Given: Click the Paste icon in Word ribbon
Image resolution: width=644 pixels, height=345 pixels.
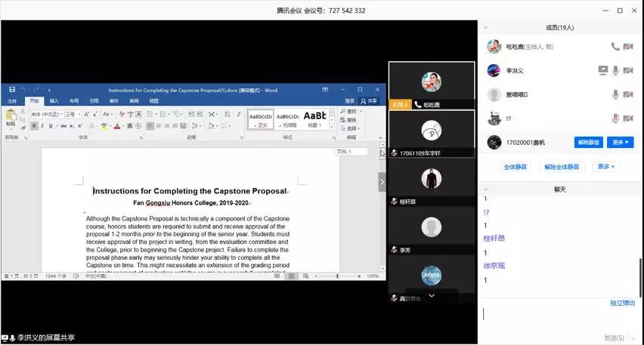Looking at the screenshot, I should click(x=11, y=116).
